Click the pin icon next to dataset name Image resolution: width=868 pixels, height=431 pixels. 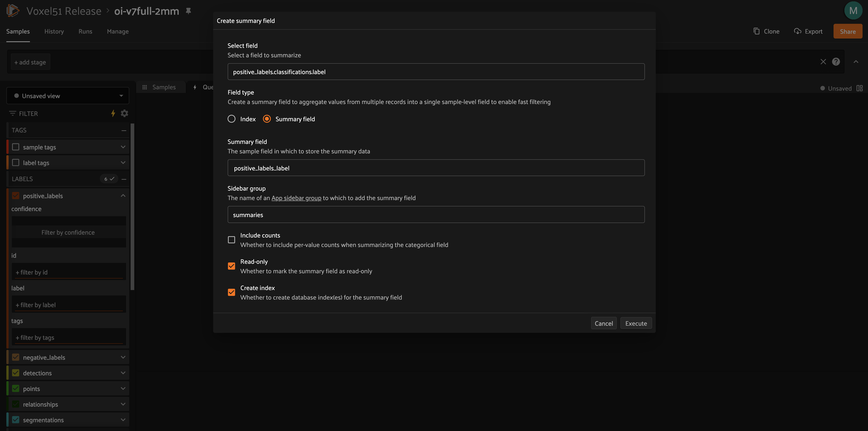(x=188, y=11)
